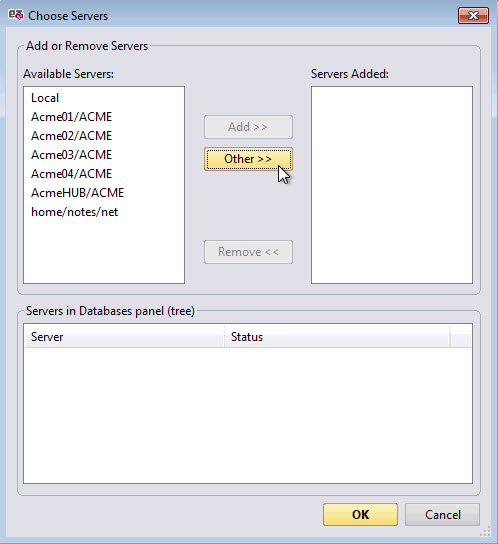Image resolution: width=498 pixels, height=544 pixels.
Task: Select Acme03/ACME server
Action: click(x=71, y=155)
